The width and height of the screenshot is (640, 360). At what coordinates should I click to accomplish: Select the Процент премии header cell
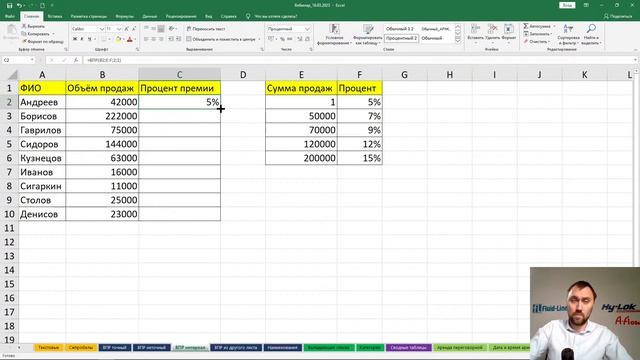click(180, 88)
